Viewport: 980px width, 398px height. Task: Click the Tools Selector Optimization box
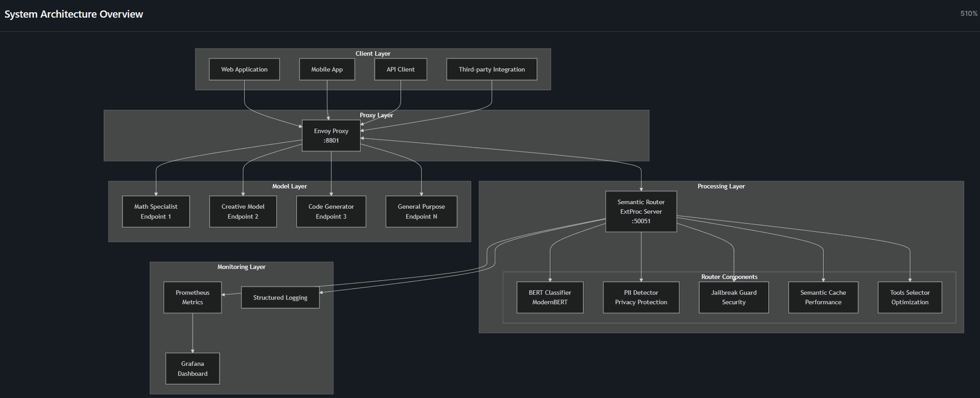[x=910, y=297]
